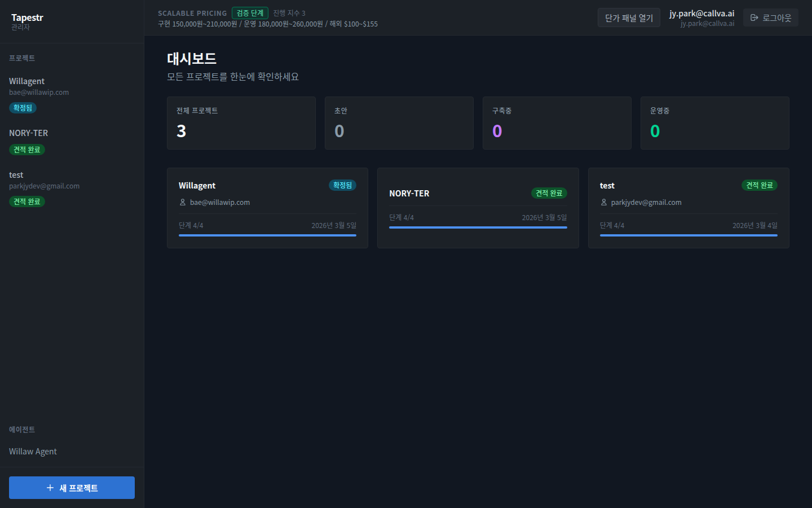Click the 운영중 stat card
The height and width of the screenshot is (508, 812).
(x=714, y=123)
